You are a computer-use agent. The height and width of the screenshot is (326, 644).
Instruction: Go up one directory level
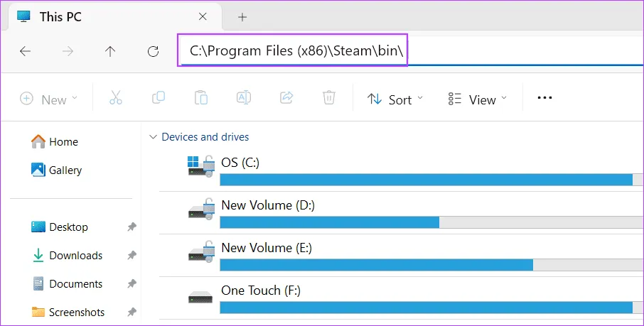110,51
